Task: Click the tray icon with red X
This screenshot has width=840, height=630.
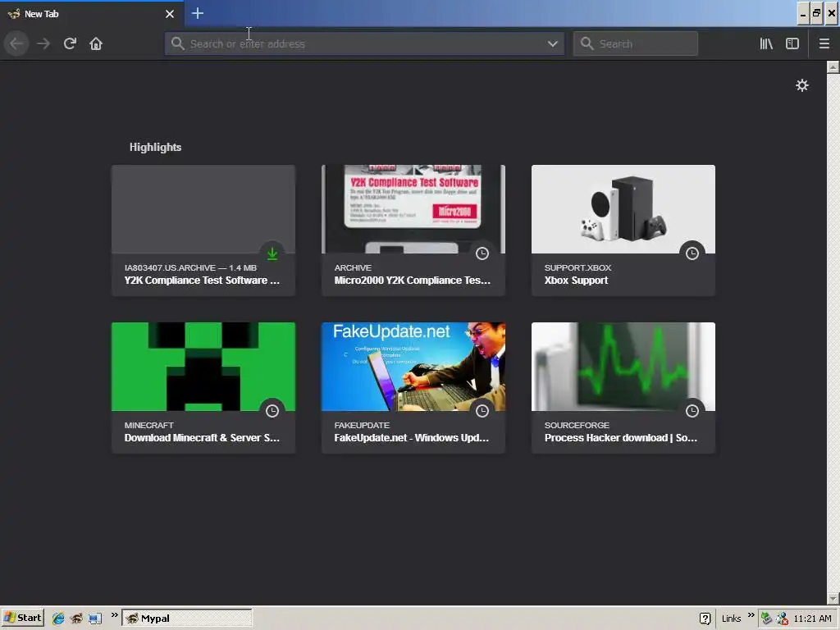Action: pyautogui.click(x=782, y=619)
